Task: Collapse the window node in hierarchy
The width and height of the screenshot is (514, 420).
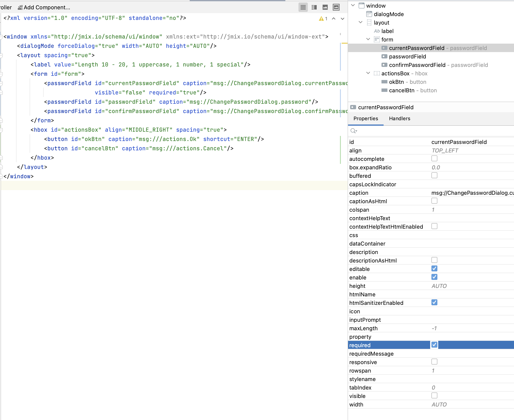Action: point(353,5)
